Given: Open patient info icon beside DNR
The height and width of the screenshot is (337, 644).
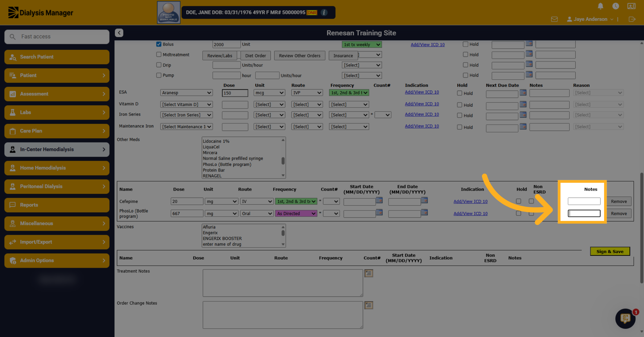Looking at the screenshot, I should (x=324, y=13).
